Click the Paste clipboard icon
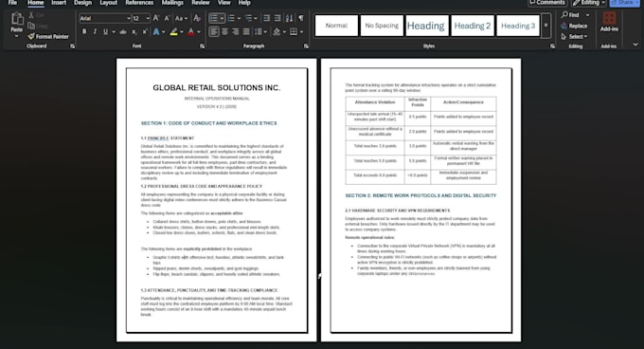644x349 pixels. [x=17, y=19]
